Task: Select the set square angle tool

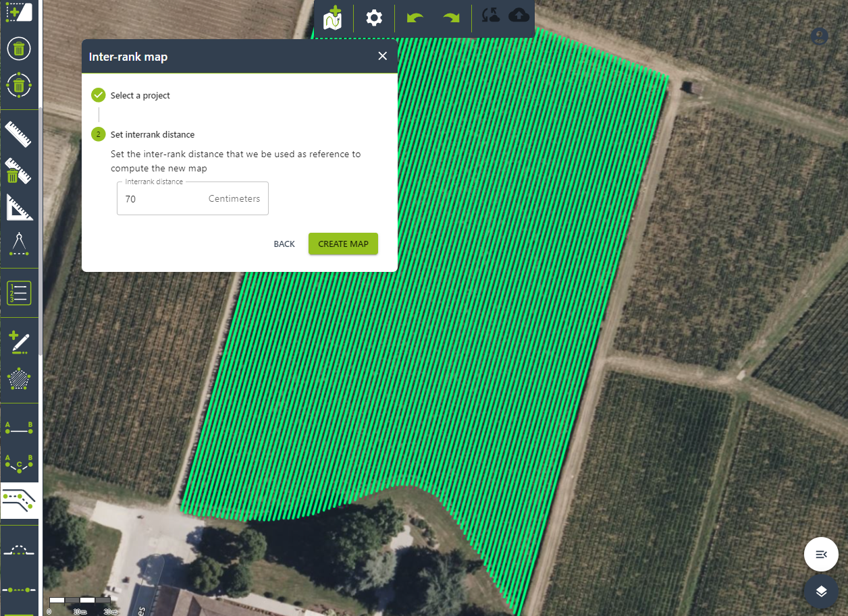Action: tap(19, 208)
